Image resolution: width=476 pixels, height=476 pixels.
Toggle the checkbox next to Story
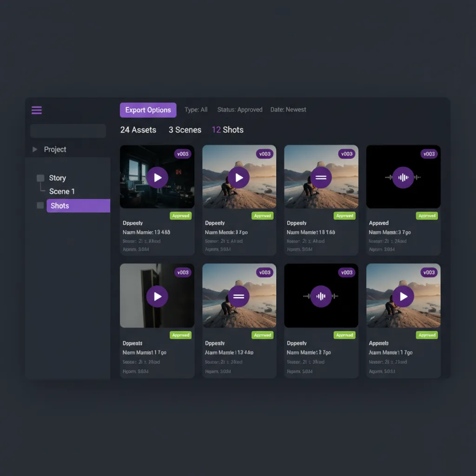pos(40,178)
